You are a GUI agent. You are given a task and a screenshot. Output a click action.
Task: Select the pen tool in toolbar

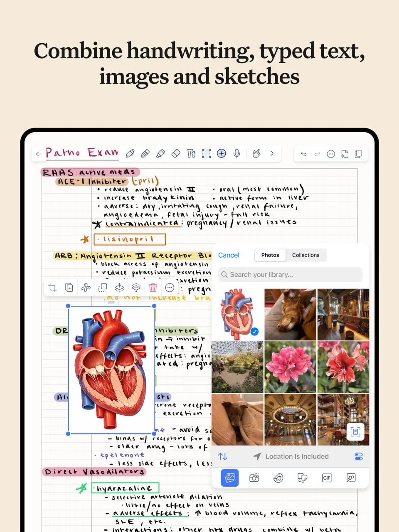(130, 154)
